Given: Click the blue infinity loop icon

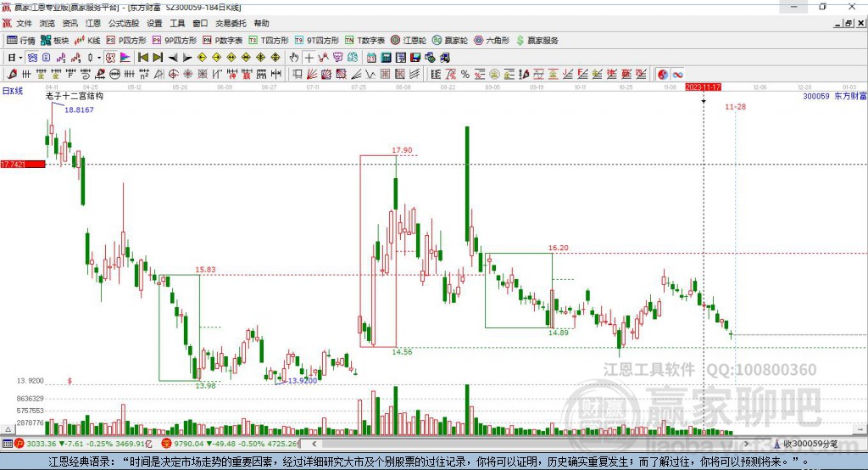Looking at the screenshot, I should click(677, 75).
